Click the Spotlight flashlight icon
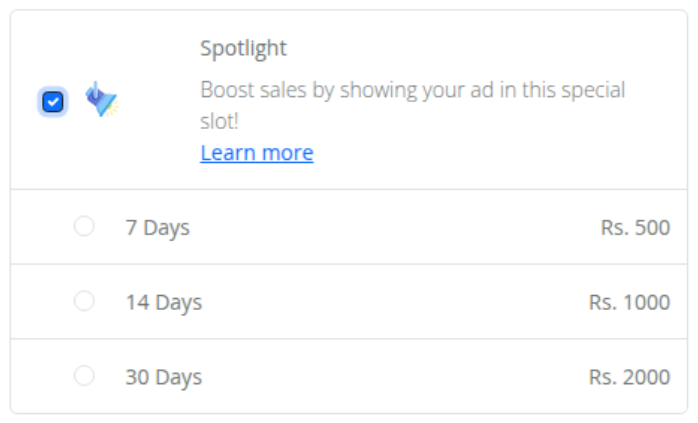698x423 pixels. pyautogui.click(x=102, y=99)
